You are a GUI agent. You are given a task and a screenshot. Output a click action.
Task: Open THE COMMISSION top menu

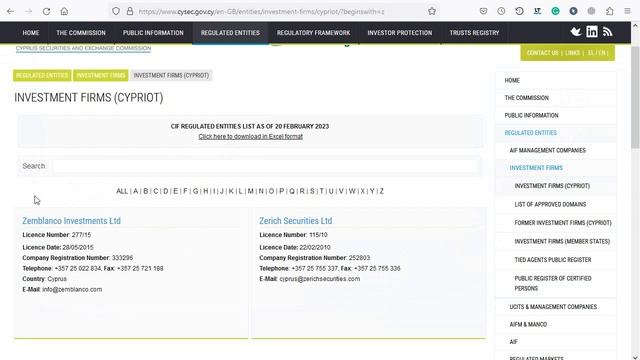(x=81, y=33)
